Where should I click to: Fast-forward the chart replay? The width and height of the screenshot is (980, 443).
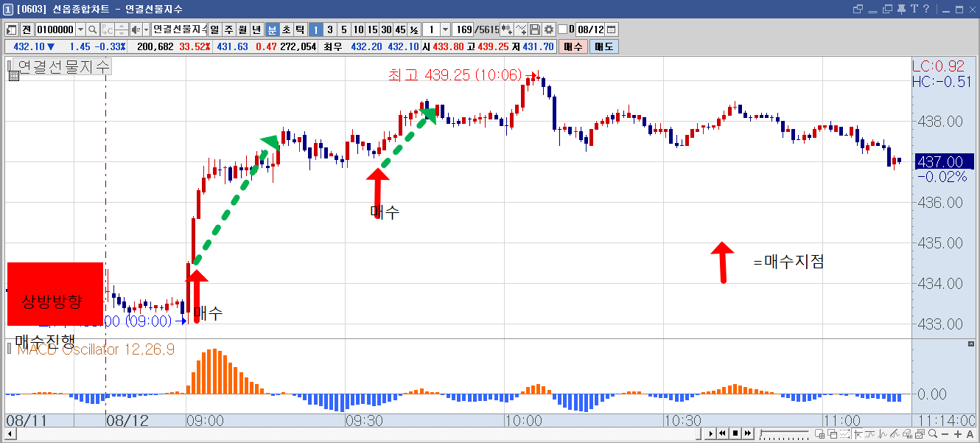coord(748,434)
